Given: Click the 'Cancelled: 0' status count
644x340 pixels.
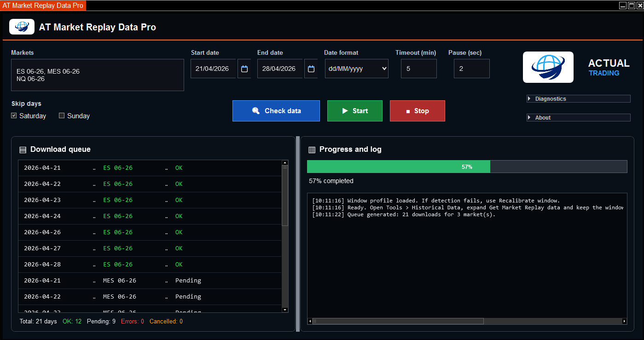Looking at the screenshot, I should pyautogui.click(x=166, y=321).
